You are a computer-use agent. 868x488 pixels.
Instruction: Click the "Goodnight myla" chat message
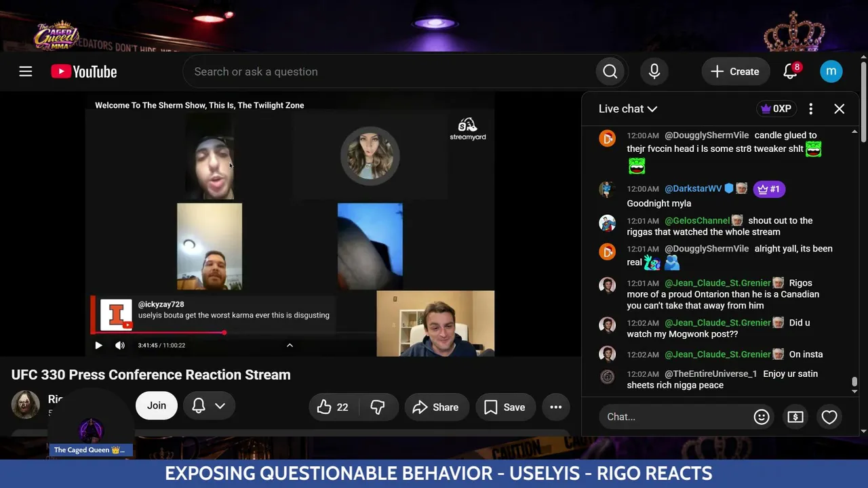pyautogui.click(x=659, y=203)
